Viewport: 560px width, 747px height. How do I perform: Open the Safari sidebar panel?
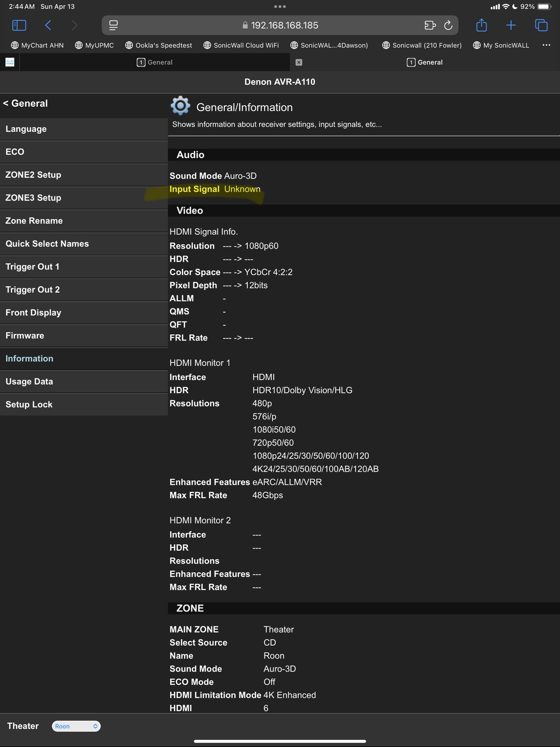point(19,25)
